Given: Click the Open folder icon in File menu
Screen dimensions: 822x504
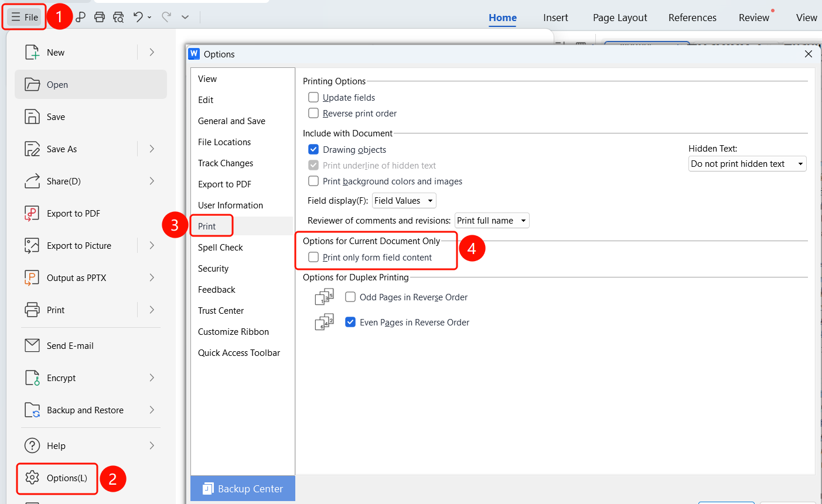Looking at the screenshot, I should tap(32, 84).
